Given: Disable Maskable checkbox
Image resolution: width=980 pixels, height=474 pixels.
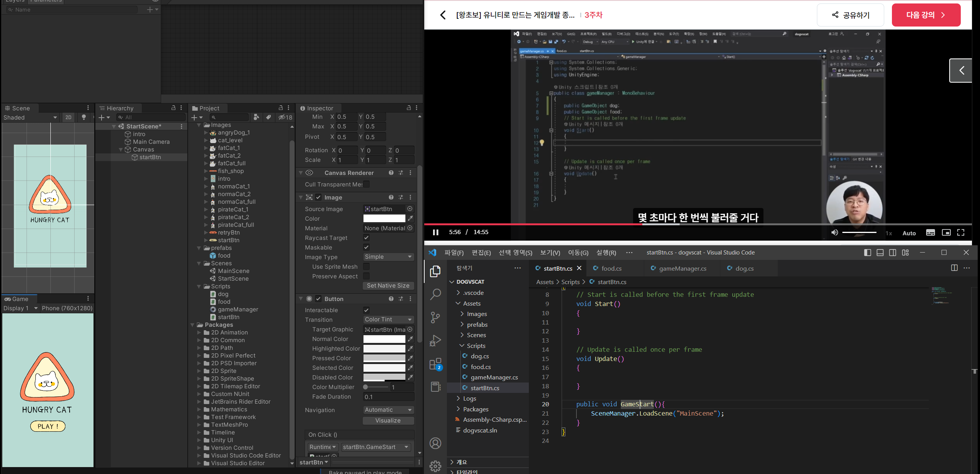Looking at the screenshot, I should tap(367, 247).
